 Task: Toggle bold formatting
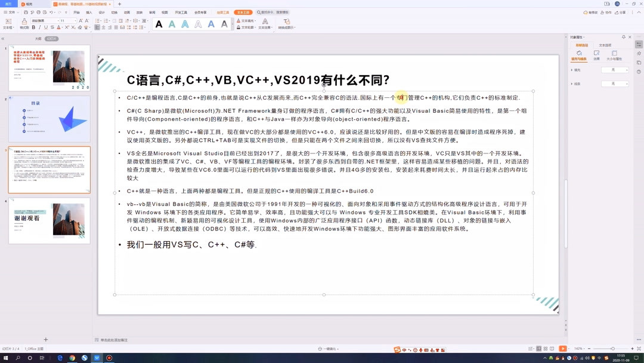[x=33, y=28]
